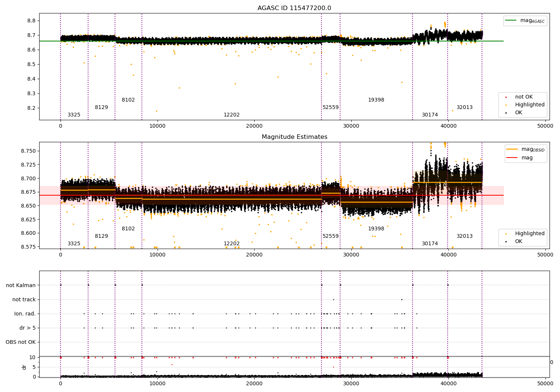Click the 8.575 y-axis tick label

(28, 247)
